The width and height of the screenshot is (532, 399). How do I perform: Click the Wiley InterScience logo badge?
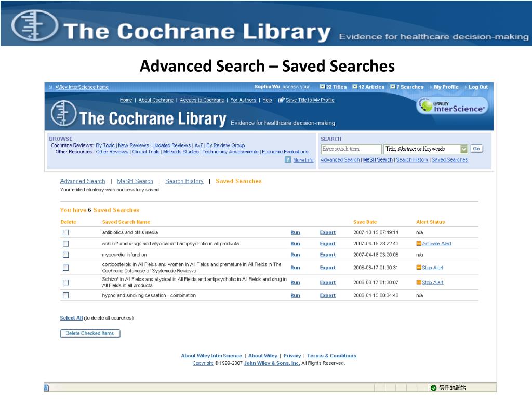tap(452, 105)
